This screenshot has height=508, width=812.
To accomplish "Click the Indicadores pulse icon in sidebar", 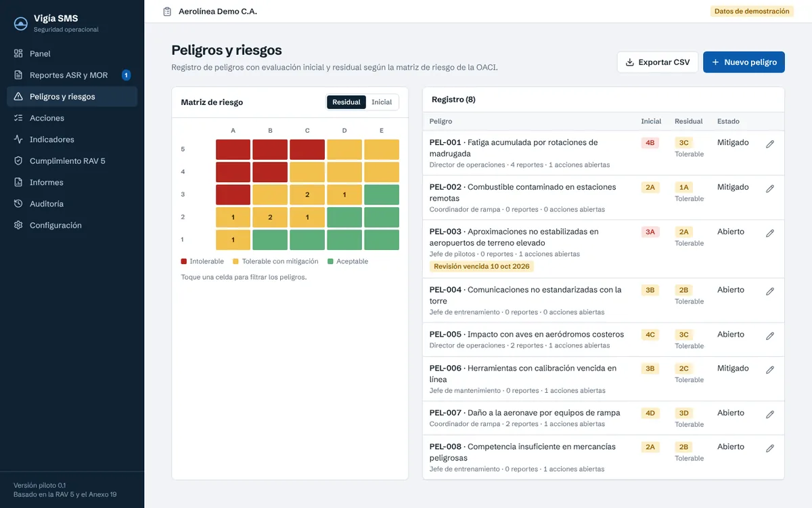I will pyautogui.click(x=18, y=140).
